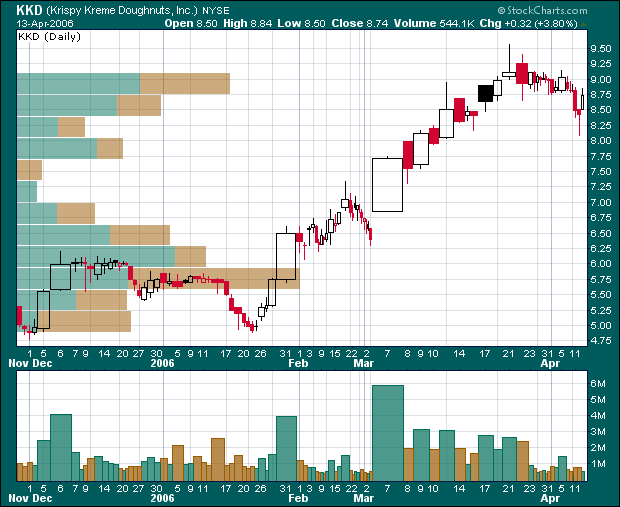Click the 2M volume axis label
The height and width of the screenshot is (507, 620).
[598, 448]
